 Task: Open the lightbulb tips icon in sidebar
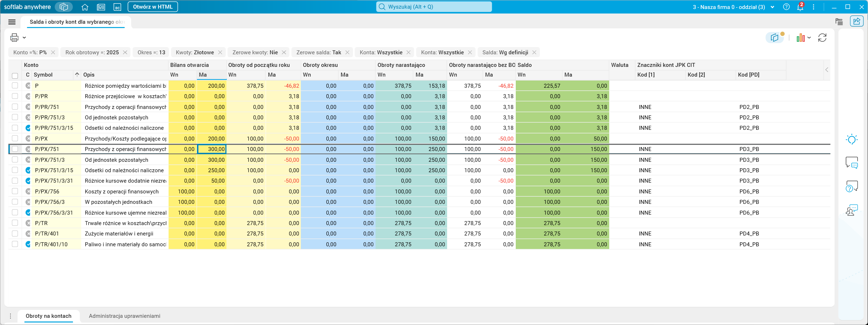tap(851, 139)
